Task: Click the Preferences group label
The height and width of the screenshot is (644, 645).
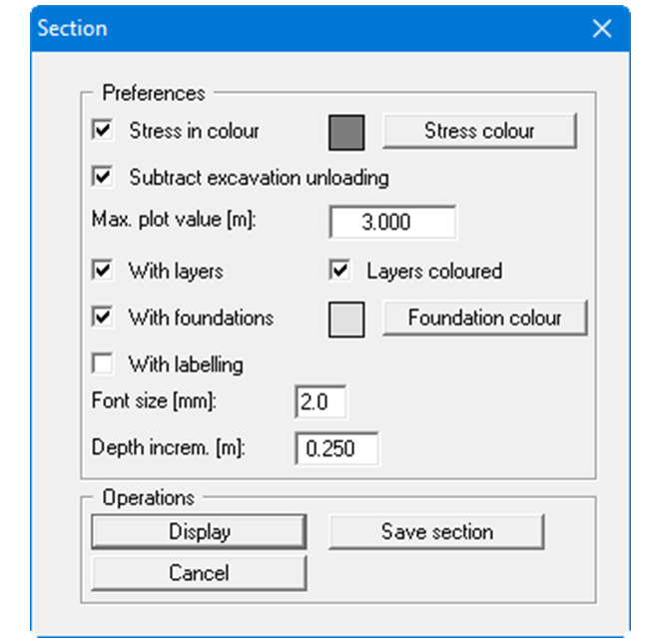Action: point(153,93)
